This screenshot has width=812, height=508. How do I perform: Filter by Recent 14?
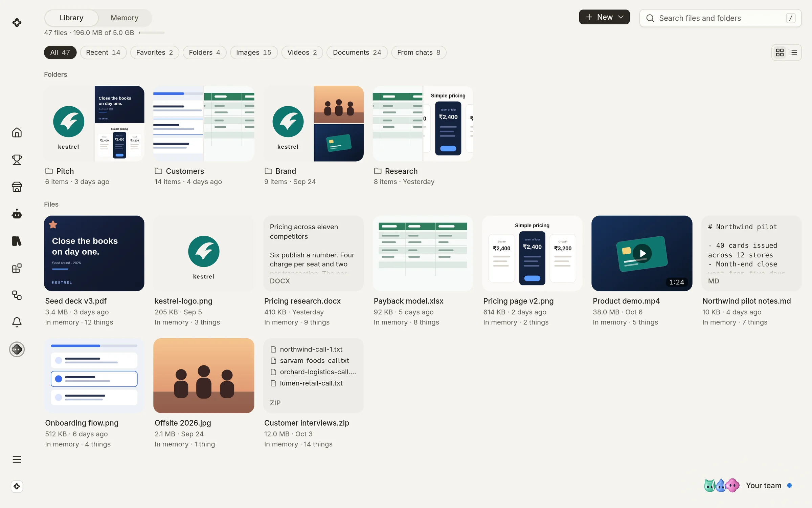[103, 52]
